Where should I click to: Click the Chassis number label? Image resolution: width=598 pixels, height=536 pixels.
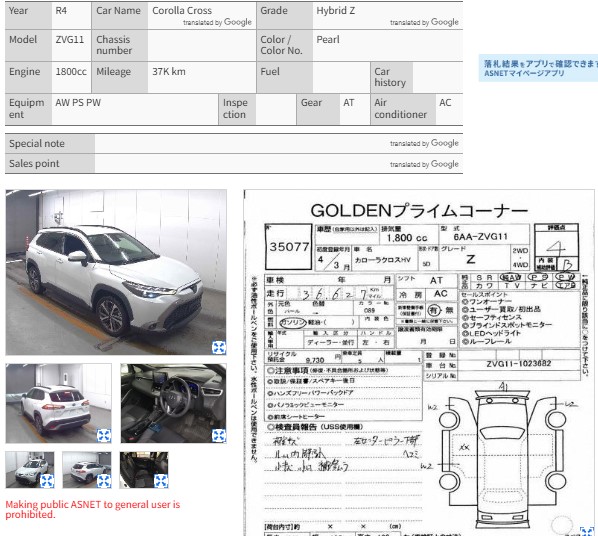pos(114,45)
